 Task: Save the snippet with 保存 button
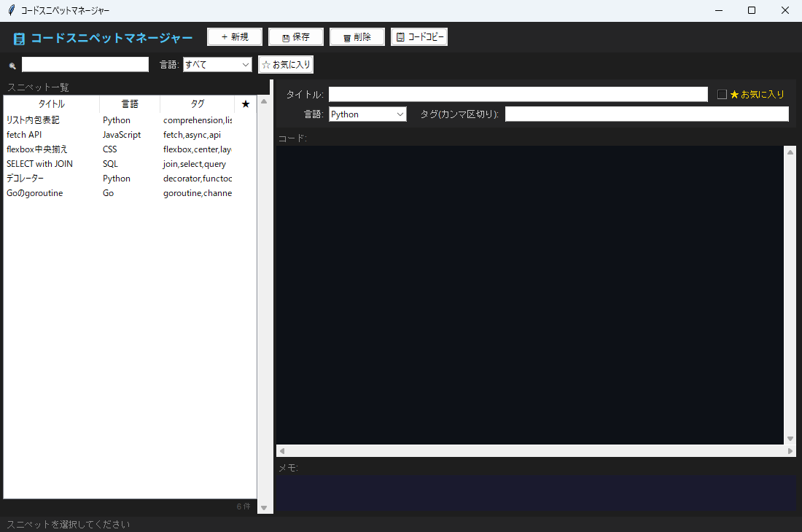click(x=295, y=36)
